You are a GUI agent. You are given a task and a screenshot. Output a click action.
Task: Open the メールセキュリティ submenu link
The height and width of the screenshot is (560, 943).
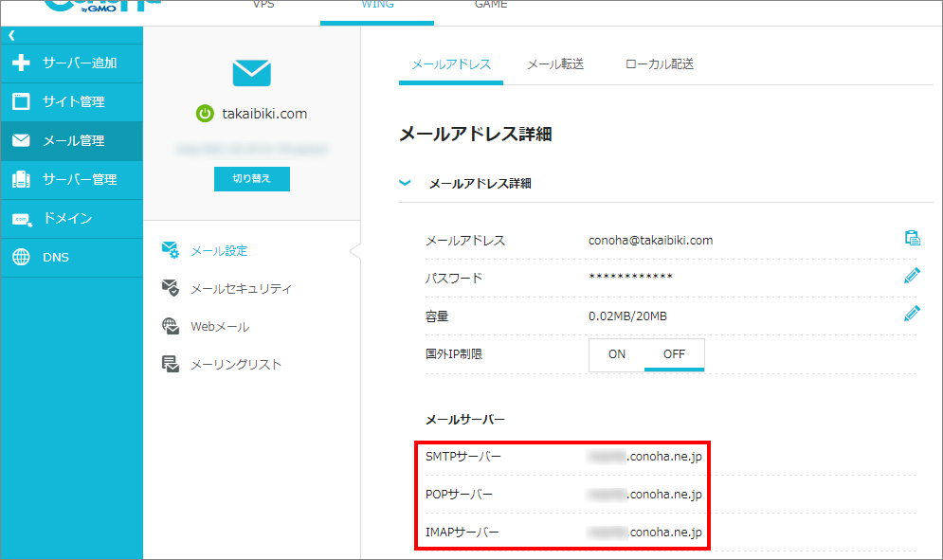(241, 289)
